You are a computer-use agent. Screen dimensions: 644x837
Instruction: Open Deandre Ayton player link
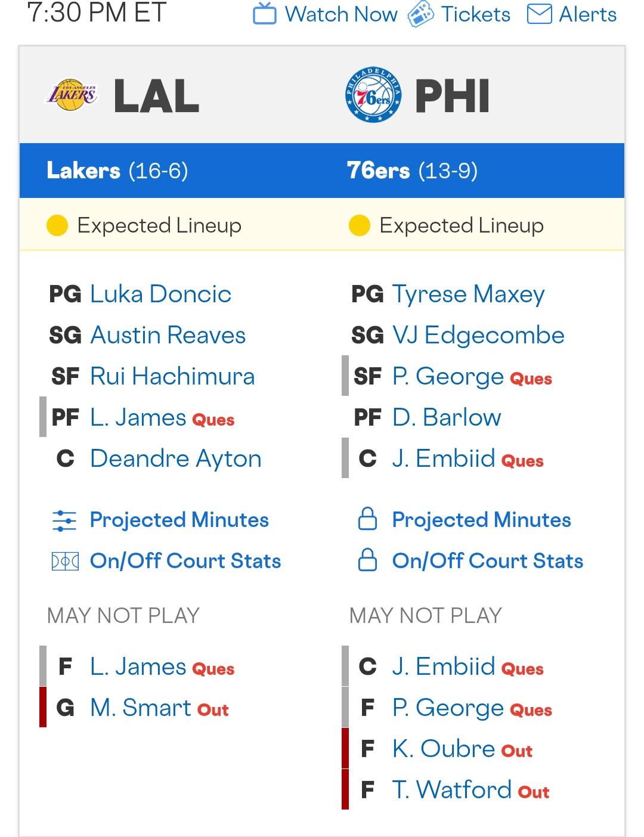click(x=175, y=458)
